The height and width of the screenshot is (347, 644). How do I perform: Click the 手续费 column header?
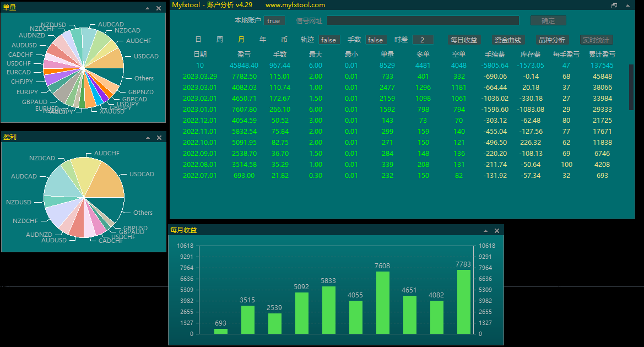coord(495,54)
